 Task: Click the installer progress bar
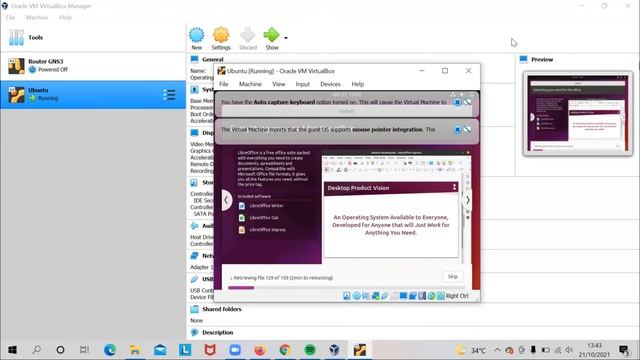346,288
